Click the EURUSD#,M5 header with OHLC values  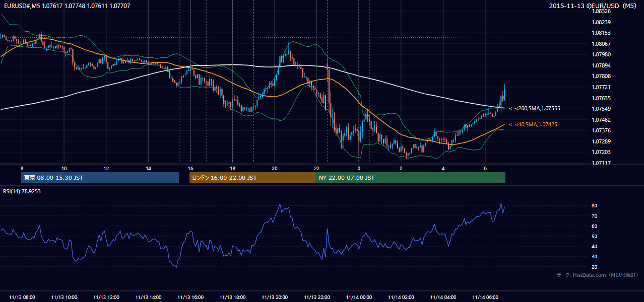click(67, 6)
